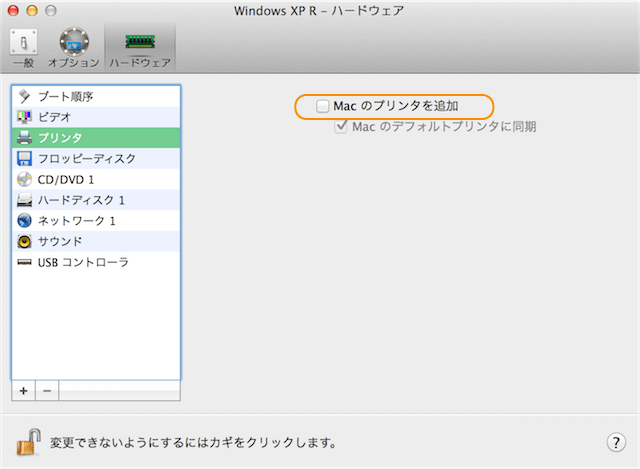
Task: Click the サウンド speaker icon
Action: click(24, 242)
